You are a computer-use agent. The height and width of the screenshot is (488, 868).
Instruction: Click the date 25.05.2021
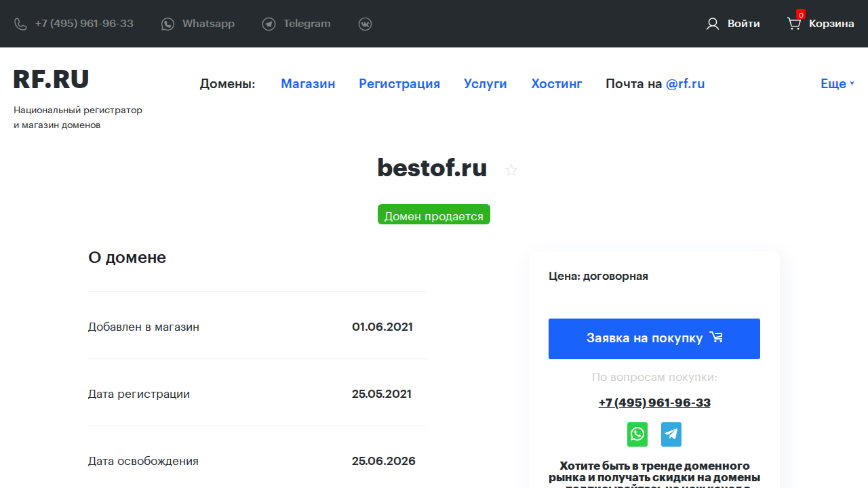382,394
